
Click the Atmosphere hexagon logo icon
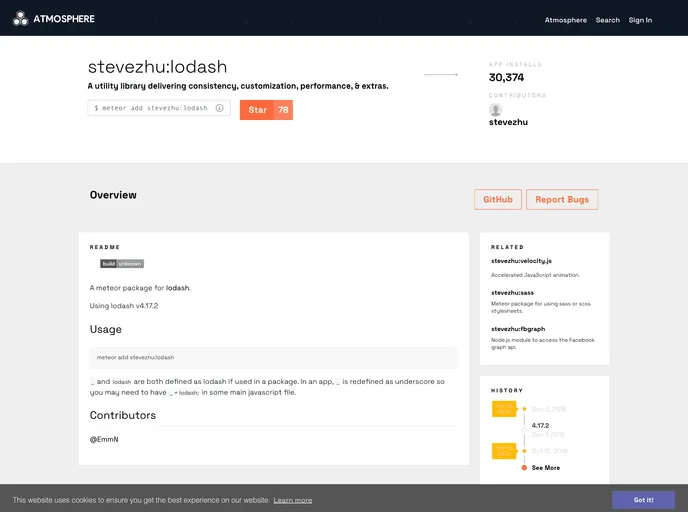point(20,18)
